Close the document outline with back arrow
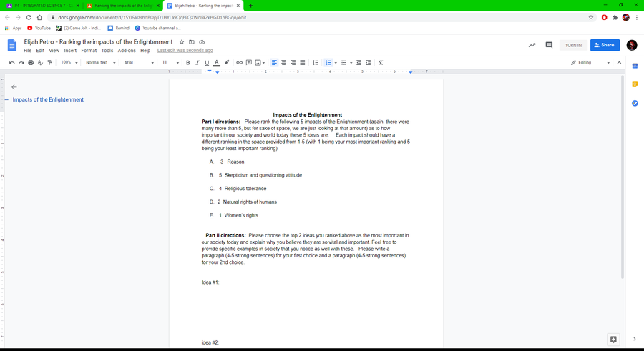Screen dimensions: 644x351 tap(14, 87)
